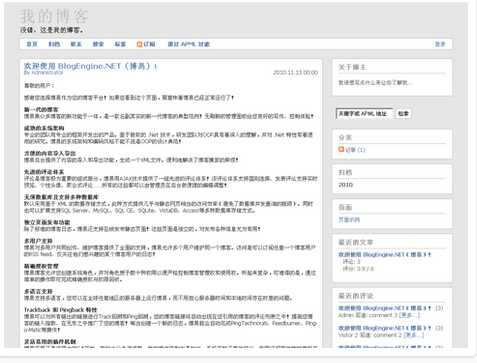Click the post author link below the title
The width and height of the screenshot is (477, 363).
pyautogui.click(x=43, y=72)
